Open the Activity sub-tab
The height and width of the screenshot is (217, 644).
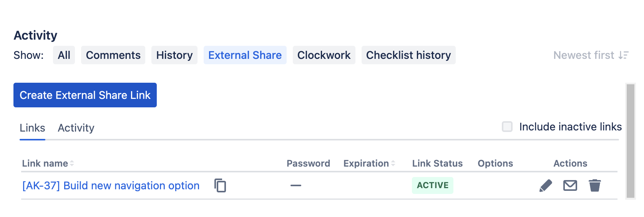click(76, 128)
